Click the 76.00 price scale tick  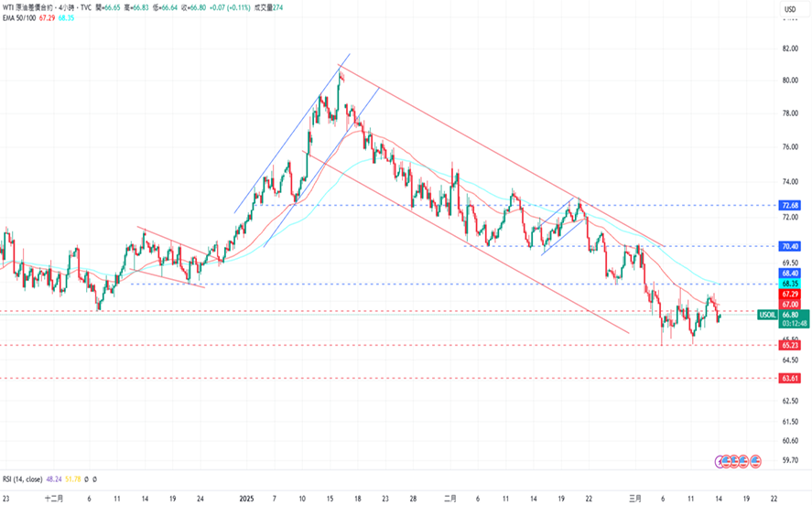coord(790,147)
